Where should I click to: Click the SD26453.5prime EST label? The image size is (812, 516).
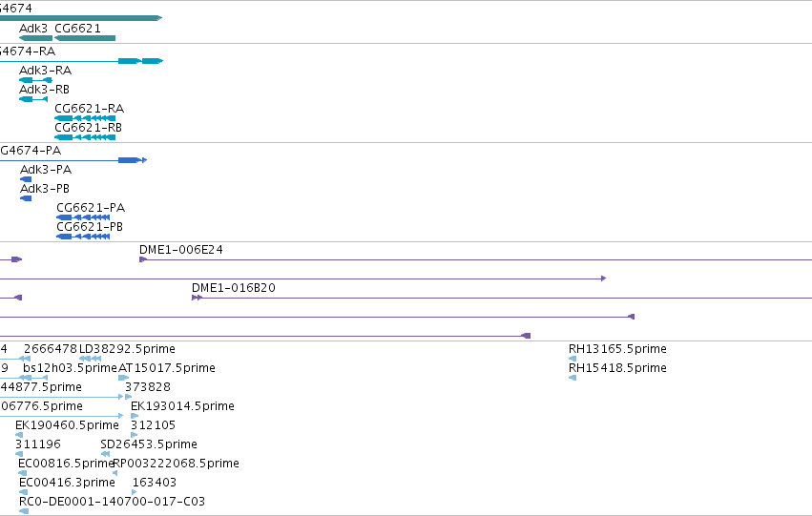coord(149,444)
